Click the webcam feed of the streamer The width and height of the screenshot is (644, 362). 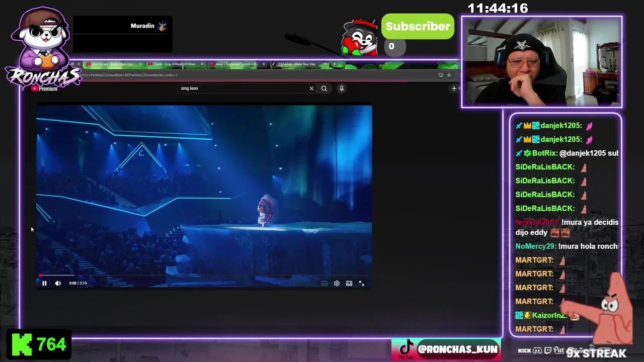[542, 62]
